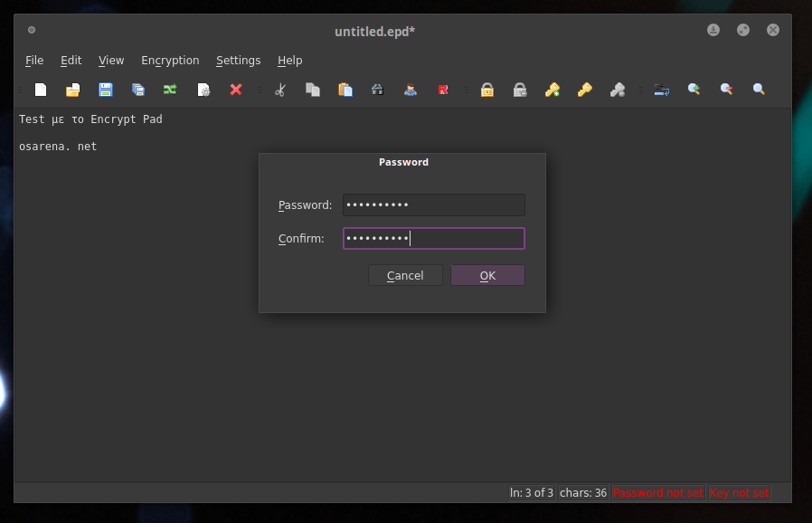
Task: Zoom out with magnifier minus icon
Action: (x=727, y=90)
